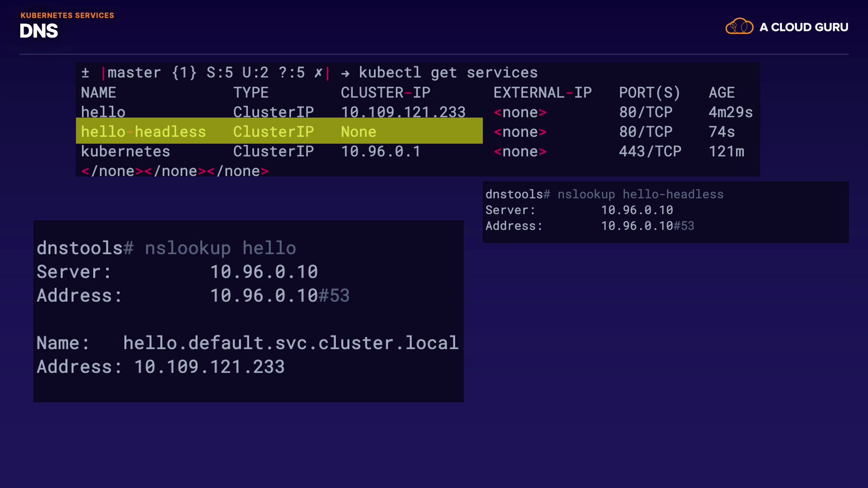This screenshot has width=868, height=488.
Task: Click the CLUSTER-IP column header
Action: tap(385, 93)
